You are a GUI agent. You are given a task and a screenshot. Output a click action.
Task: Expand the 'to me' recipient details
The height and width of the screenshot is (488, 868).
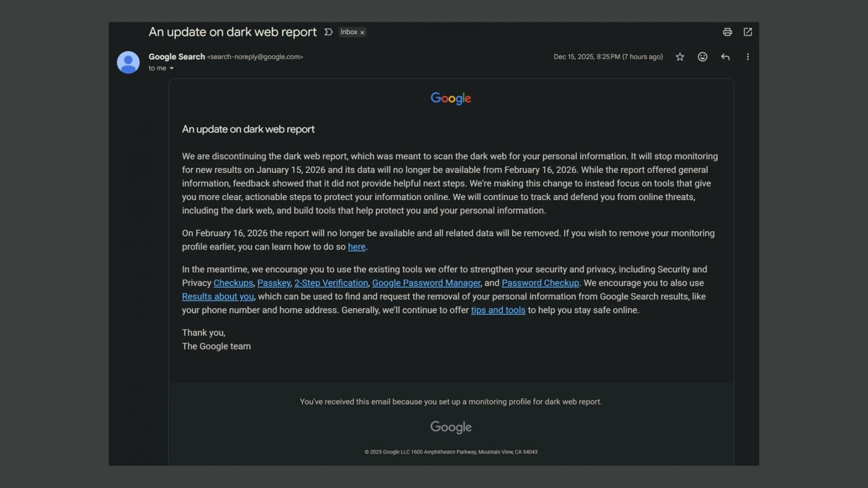162,68
